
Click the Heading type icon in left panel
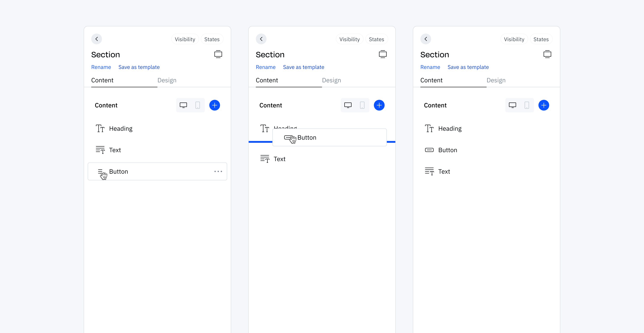(100, 129)
